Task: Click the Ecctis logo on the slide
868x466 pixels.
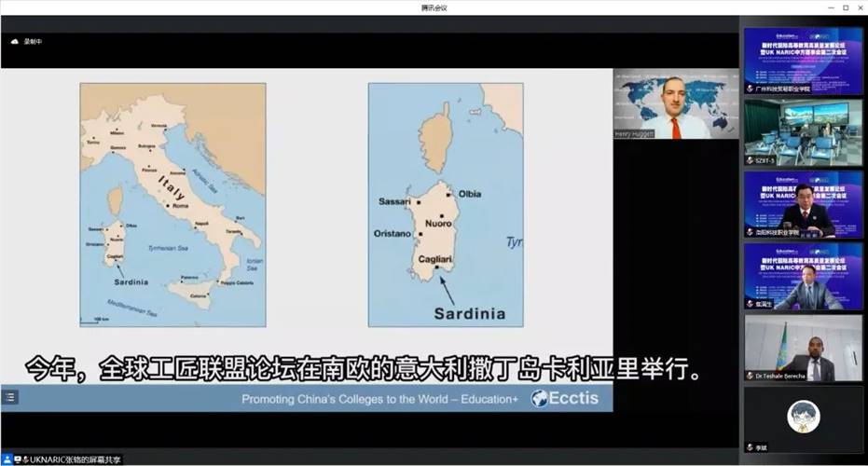Action: click(565, 399)
